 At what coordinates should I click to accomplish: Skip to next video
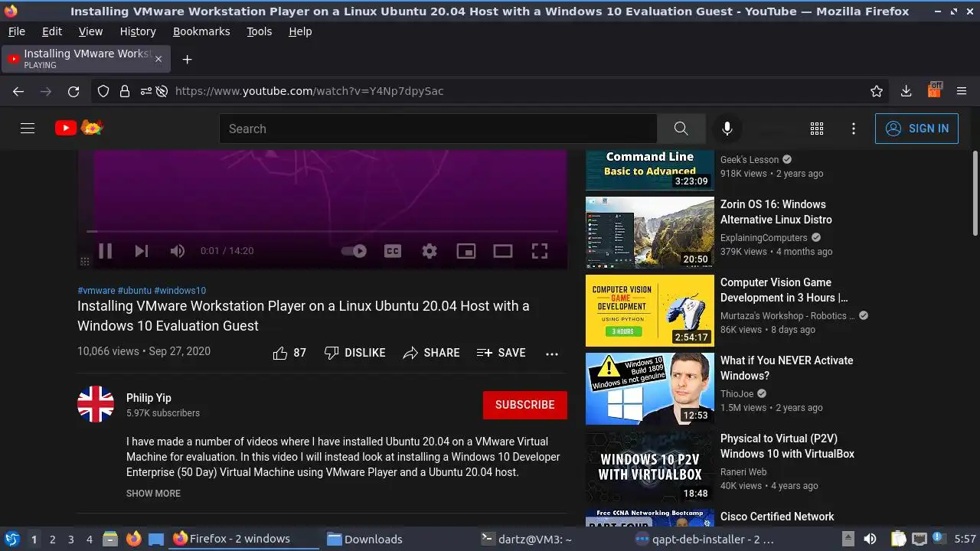[x=142, y=251]
